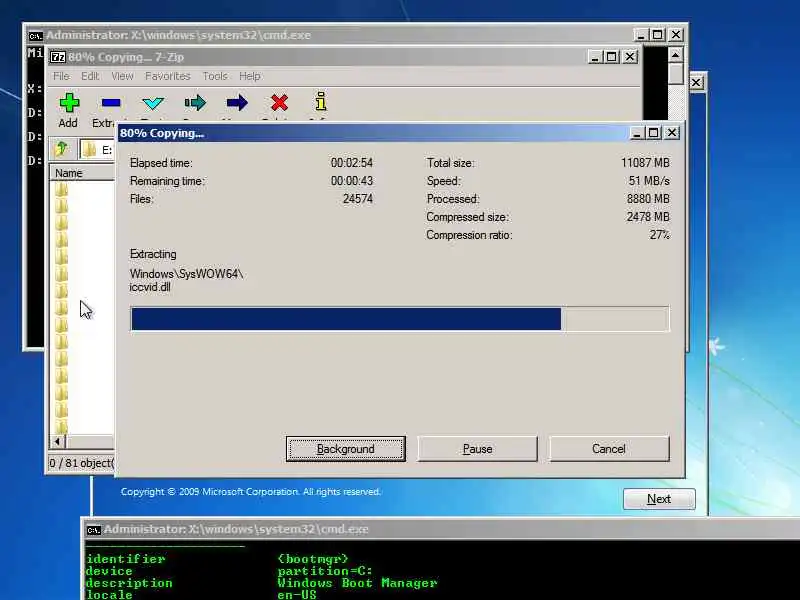
Task: Click the scroll up arrow in the cmd window
Action: tap(675, 55)
